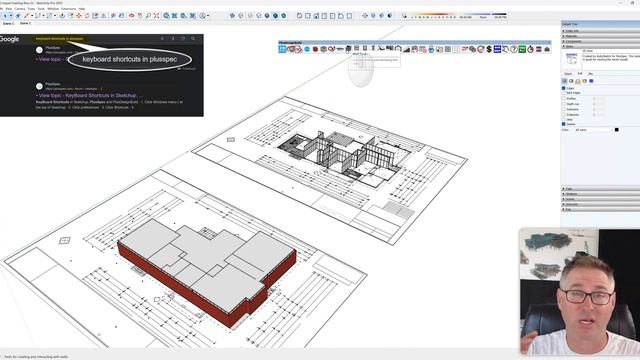
Task: Select the Pan hand tool
Action: coord(140,16)
